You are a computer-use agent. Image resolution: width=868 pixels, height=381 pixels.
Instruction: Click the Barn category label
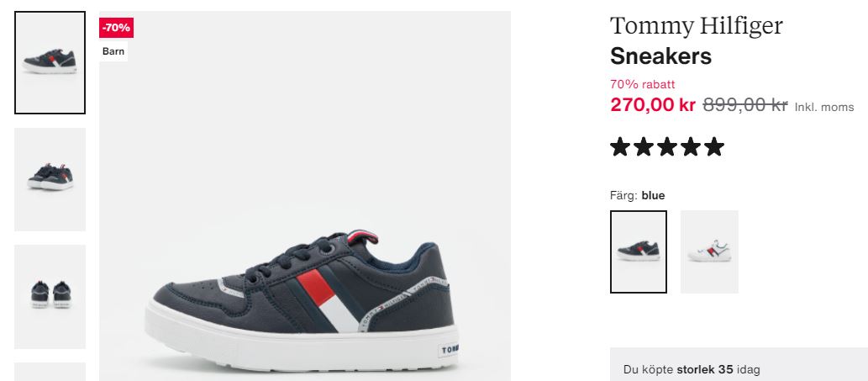pyautogui.click(x=113, y=51)
